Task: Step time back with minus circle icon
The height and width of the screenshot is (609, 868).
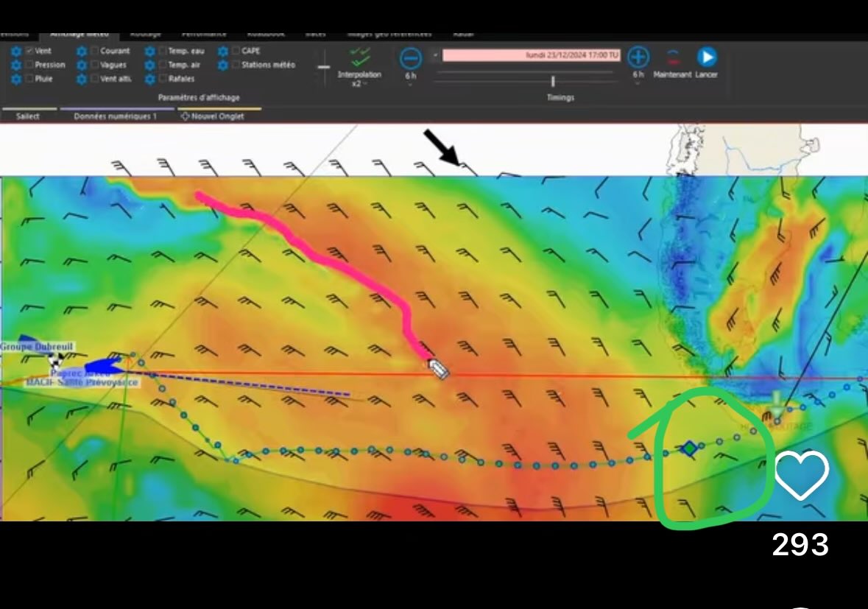Action: [x=411, y=58]
